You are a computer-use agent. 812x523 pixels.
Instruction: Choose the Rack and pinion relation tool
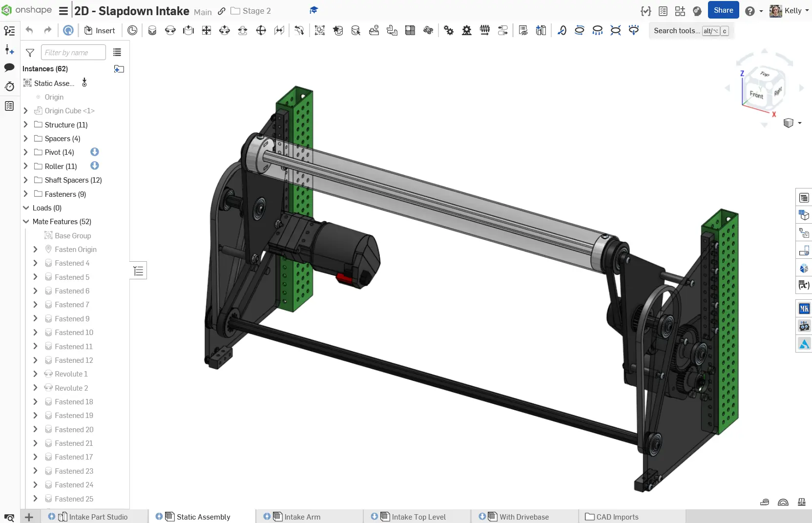[x=467, y=31]
